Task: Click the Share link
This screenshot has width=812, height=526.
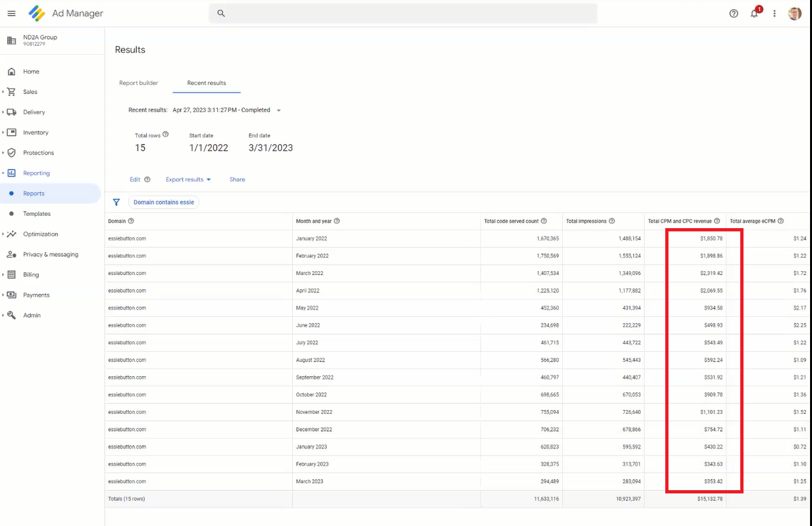Action: coord(237,179)
